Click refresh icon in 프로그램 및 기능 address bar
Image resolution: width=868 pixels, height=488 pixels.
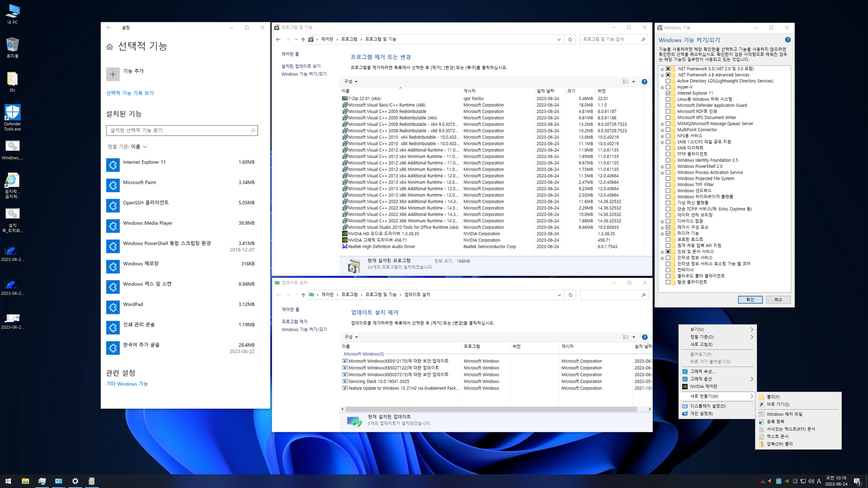pyautogui.click(x=570, y=40)
